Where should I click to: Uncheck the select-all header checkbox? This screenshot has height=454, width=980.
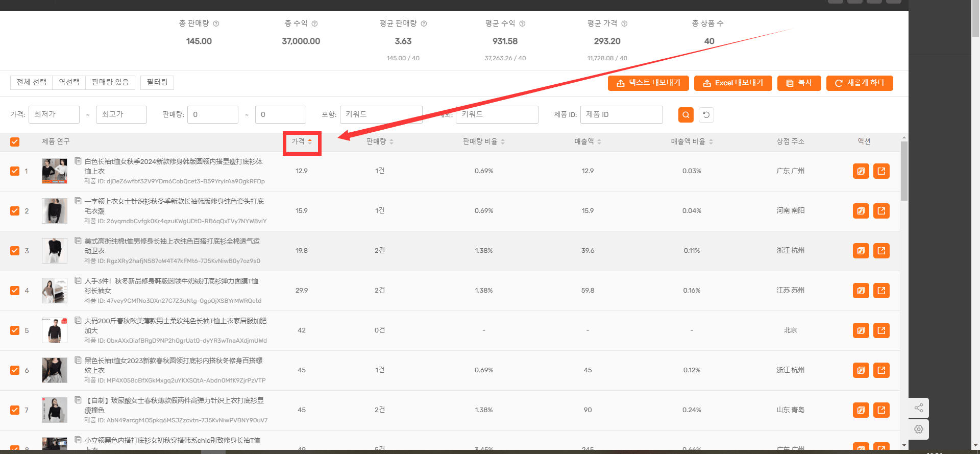pyautogui.click(x=15, y=142)
